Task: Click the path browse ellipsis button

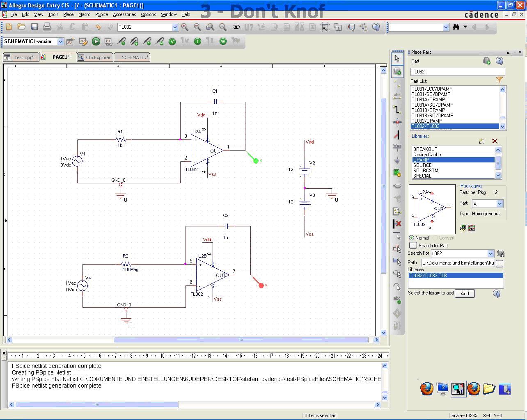Action: point(500,263)
